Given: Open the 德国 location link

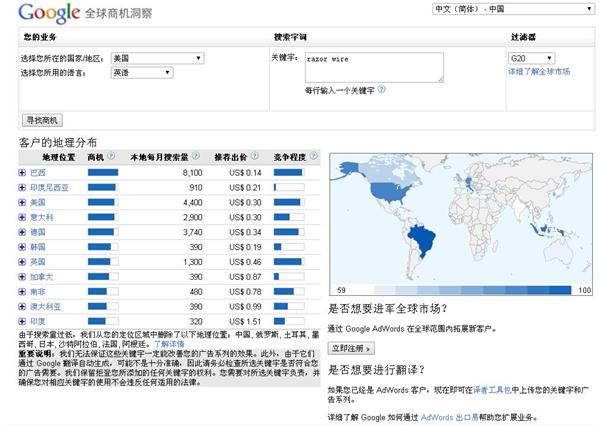Looking at the screenshot, I should pos(38,232).
